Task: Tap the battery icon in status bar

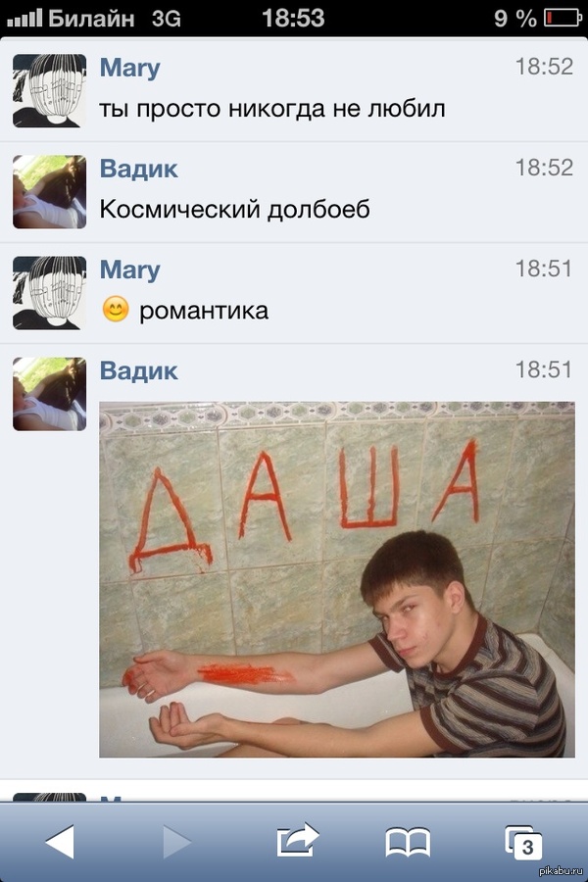Action: (563, 18)
